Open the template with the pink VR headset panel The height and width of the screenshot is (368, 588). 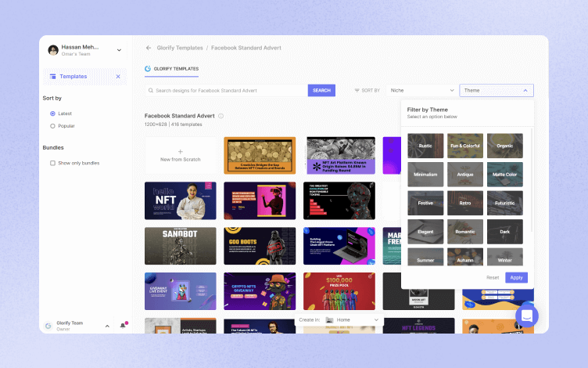(260, 201)
